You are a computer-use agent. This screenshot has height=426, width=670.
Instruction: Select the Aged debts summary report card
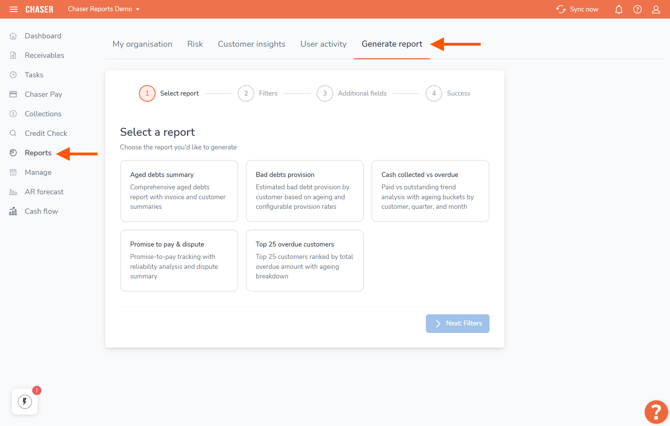[x=179, y=191]
